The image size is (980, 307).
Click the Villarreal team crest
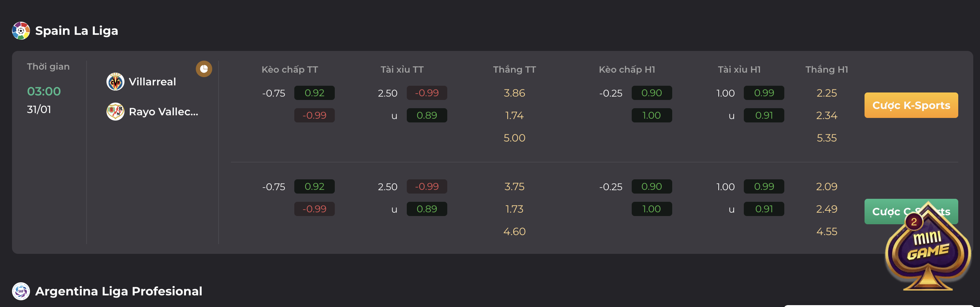[115, 82]
